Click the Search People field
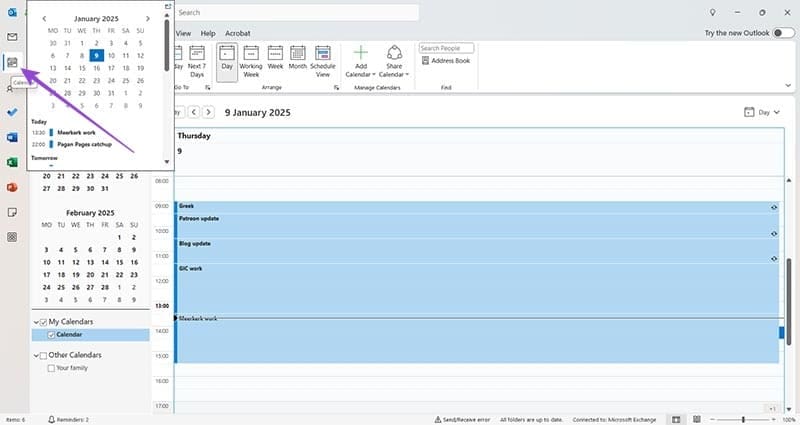 (x=446, y=48)
